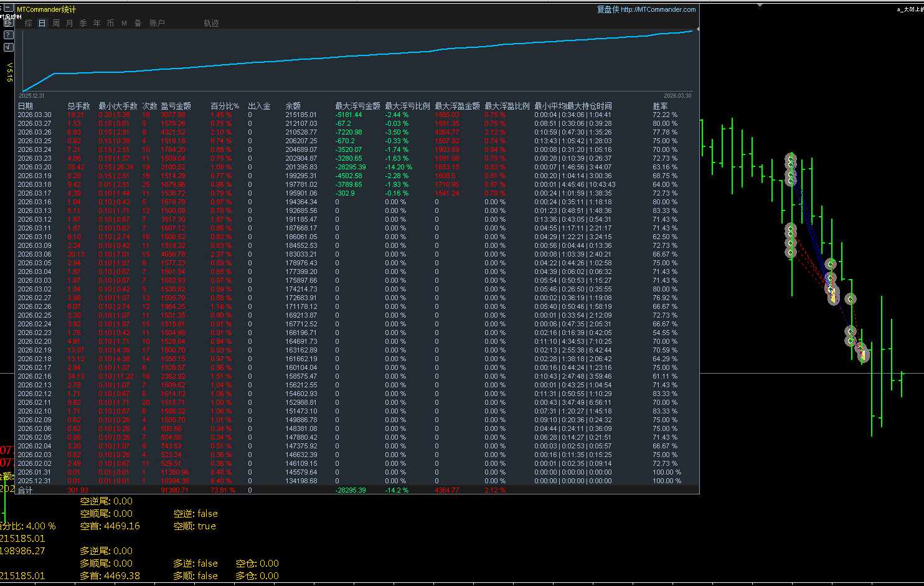Click the 百分比% column header

[x=225, y=106]
